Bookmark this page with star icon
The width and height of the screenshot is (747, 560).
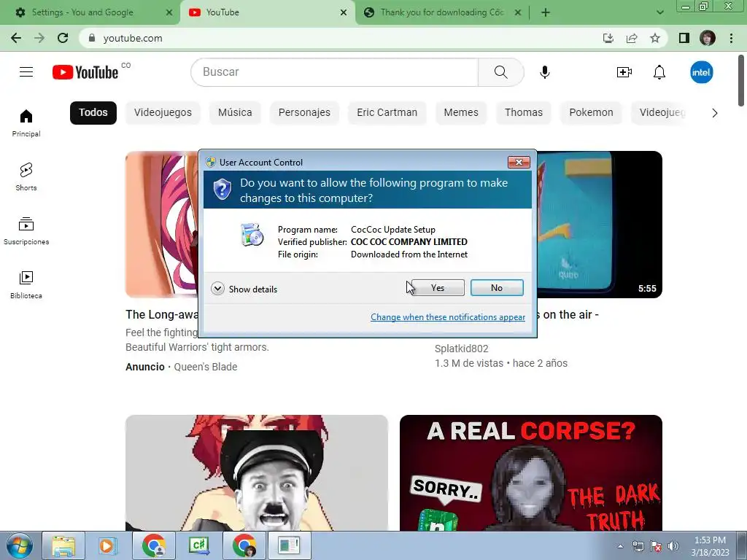[655, 38]
